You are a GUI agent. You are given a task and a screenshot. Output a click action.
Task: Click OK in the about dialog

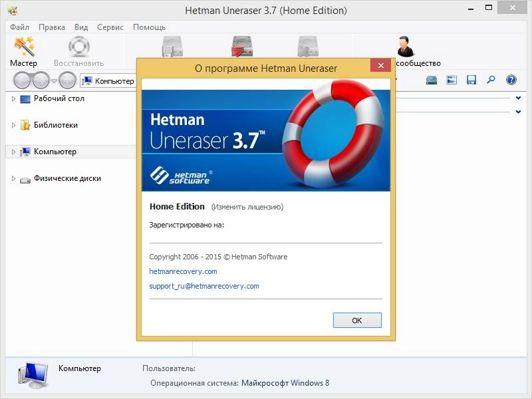coord(357,321)
